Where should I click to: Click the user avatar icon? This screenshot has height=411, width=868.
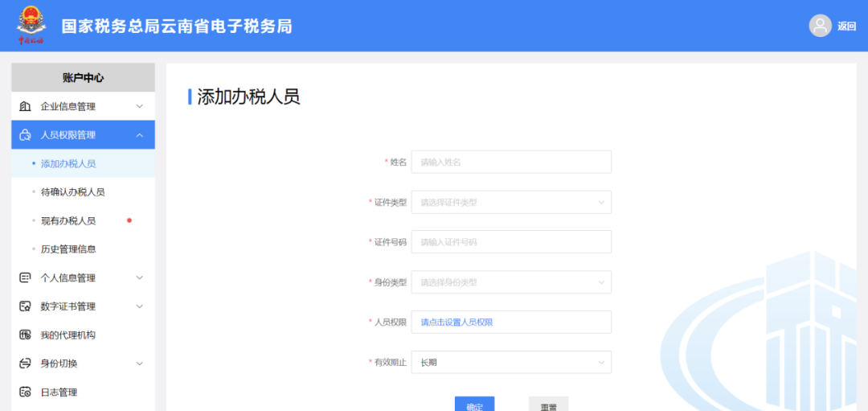click(x=820, y=26)
